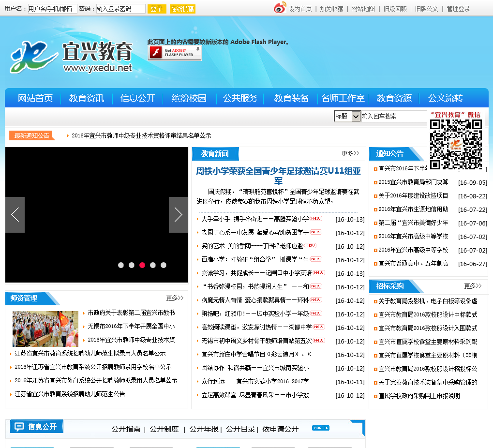Focus the 输入回车搜索 search box

(x=394, y=116)
